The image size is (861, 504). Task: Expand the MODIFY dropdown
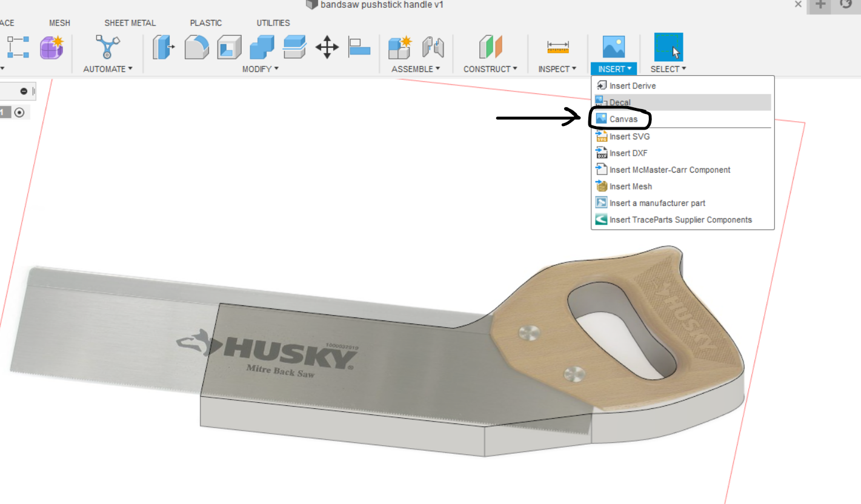(x=261, y=69)
